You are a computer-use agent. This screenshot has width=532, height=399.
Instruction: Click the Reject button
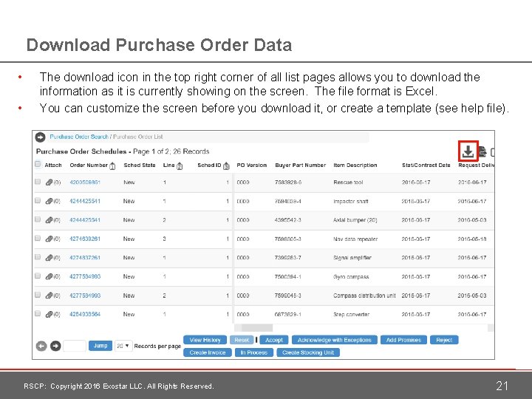tap(444, 340)
